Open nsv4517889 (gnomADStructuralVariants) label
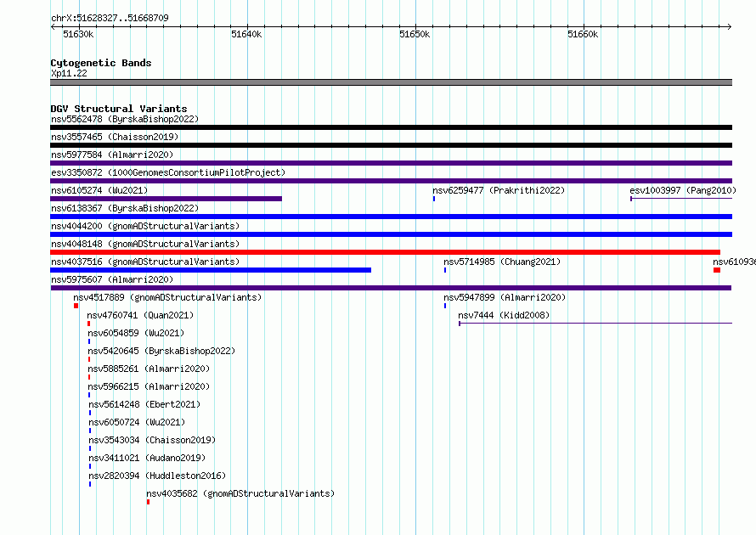The image size is (756, 535). tap(167, 297)
